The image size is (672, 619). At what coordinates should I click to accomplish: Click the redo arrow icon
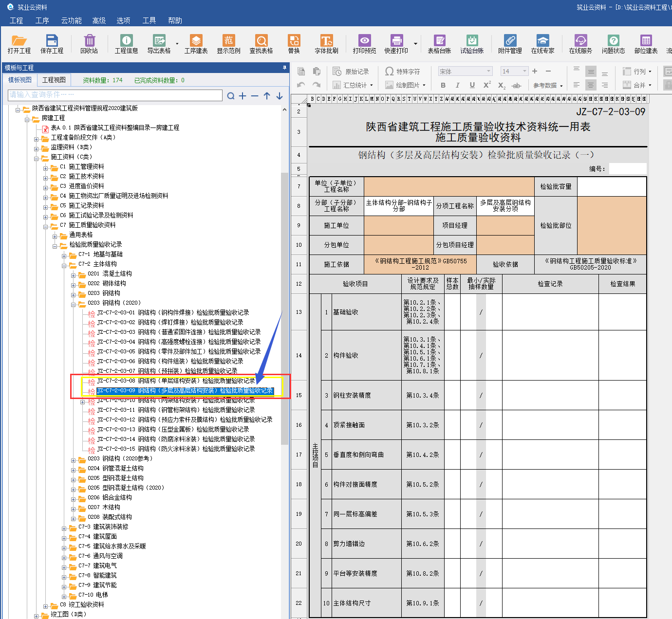[317, 85]
